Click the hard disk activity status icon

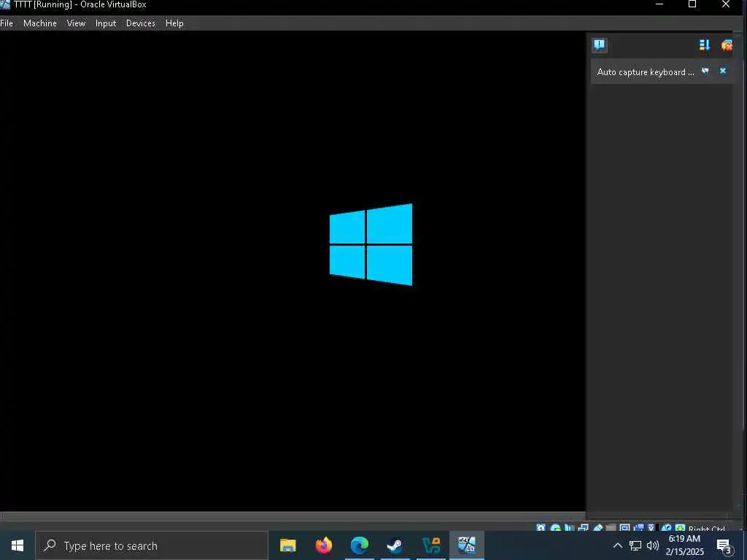coord(541,528)
